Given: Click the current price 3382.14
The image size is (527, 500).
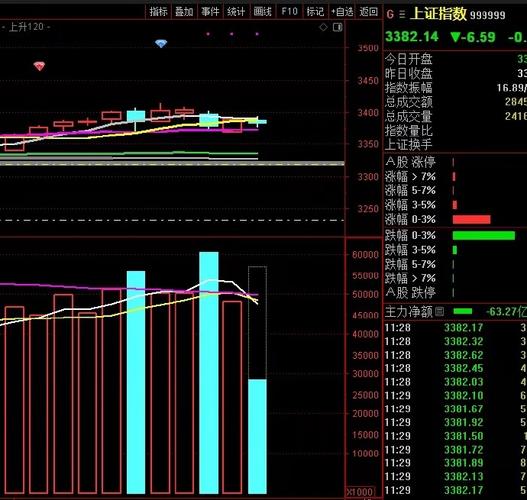Looking at the screenshot, I should 412,37.
